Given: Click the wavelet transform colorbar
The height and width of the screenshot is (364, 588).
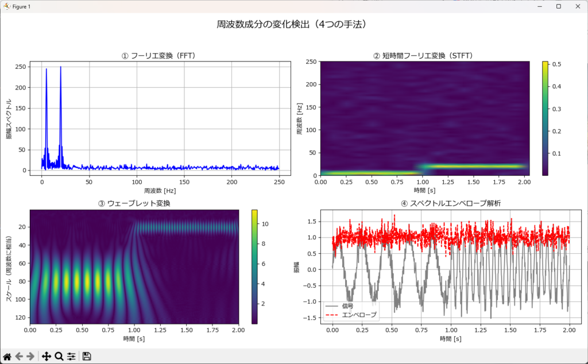Looking at the screenshot, I should click(x=254, y=266).
